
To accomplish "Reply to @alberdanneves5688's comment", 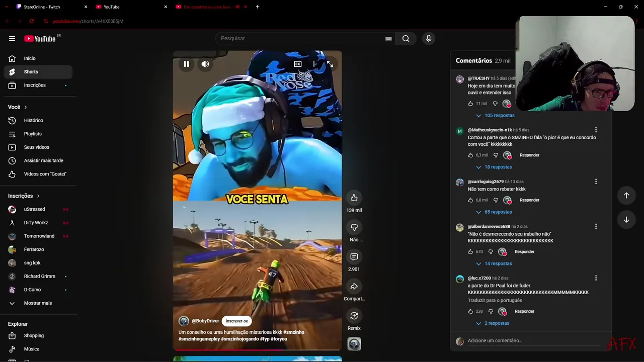I will click(524, 252).
